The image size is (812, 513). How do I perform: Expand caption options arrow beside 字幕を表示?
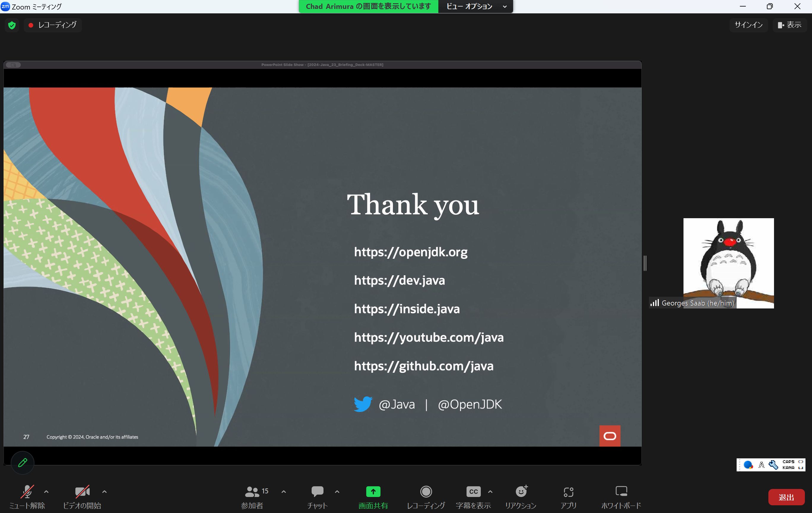pos(490,492)
